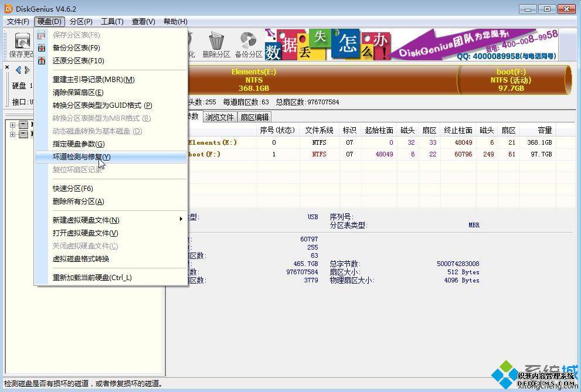Choose 打开虚拟硬盘文件(V) entry
Screen dimensions: 581x392
pos(111,233)
